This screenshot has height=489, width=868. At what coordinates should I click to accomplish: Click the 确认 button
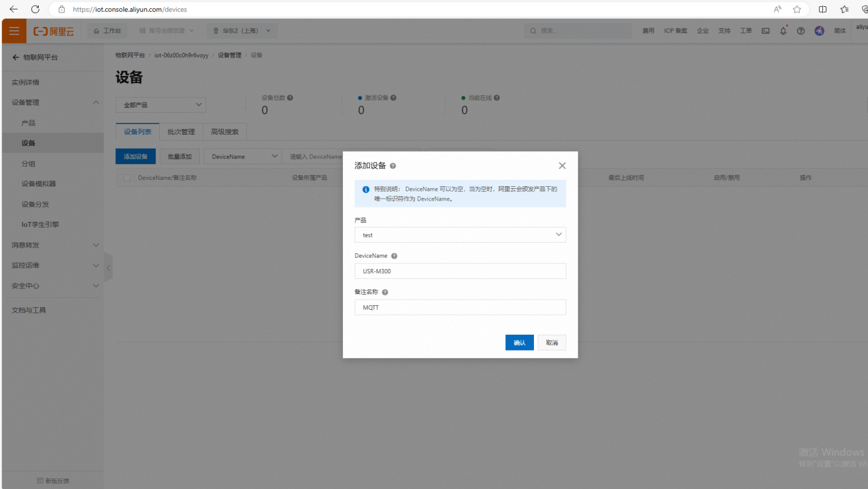519,342
